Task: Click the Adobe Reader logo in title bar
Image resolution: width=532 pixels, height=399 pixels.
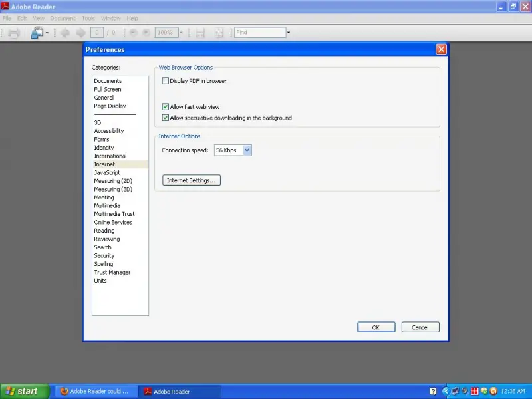Action: tap(5, 6)
